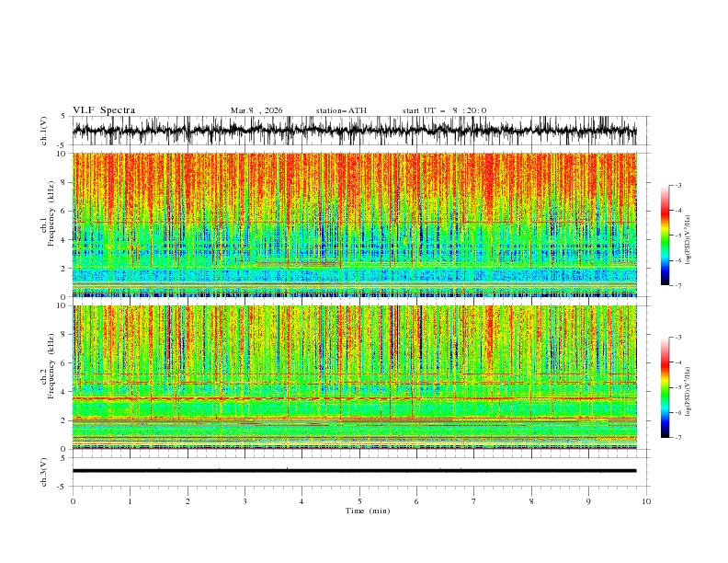The height and width of the screenshot is (563, 728).
Task: Click the time axis tick label 3
Action: [x=245, y=501]
